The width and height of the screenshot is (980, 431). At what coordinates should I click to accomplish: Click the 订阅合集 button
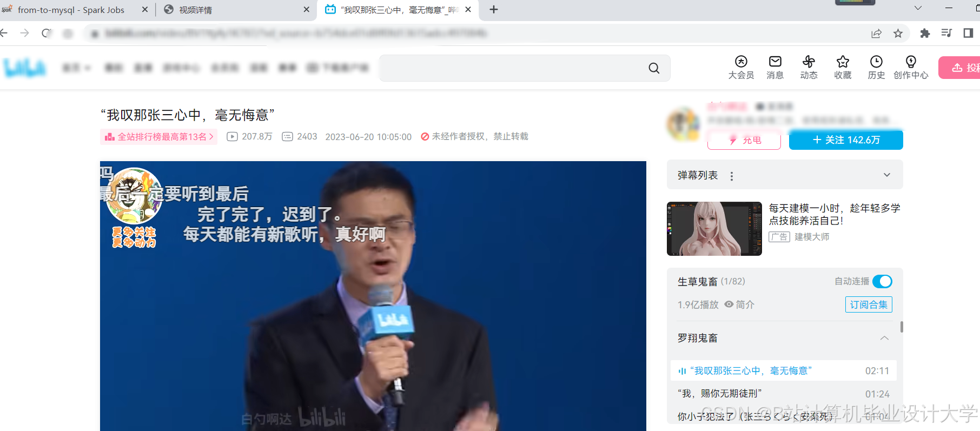pos(869,304)
